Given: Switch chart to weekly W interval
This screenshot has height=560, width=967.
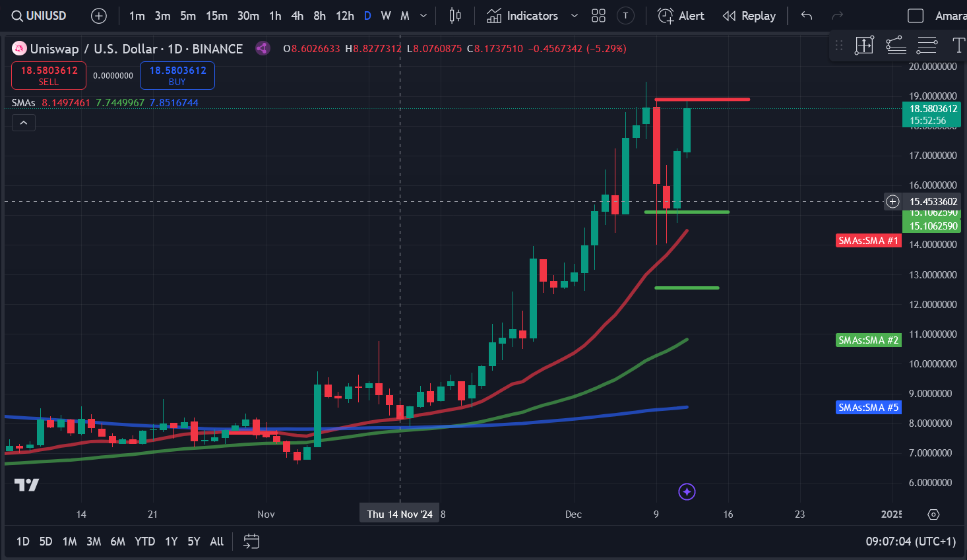Looking at the screenshot, I should (386, 16).
